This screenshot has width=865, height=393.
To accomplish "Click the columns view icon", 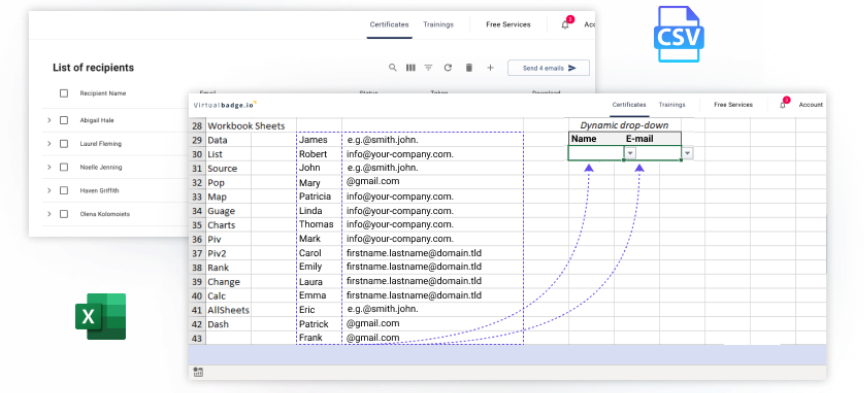I will point(410,68).
